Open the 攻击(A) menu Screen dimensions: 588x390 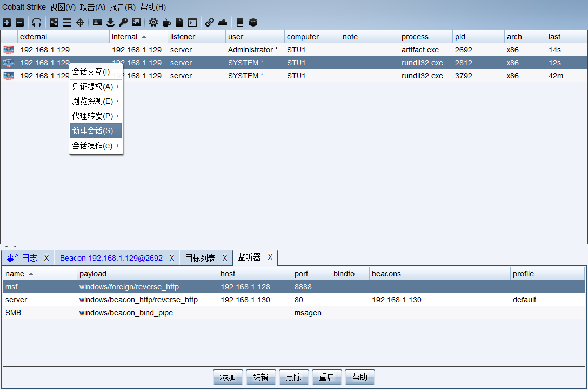click(92, 7)
